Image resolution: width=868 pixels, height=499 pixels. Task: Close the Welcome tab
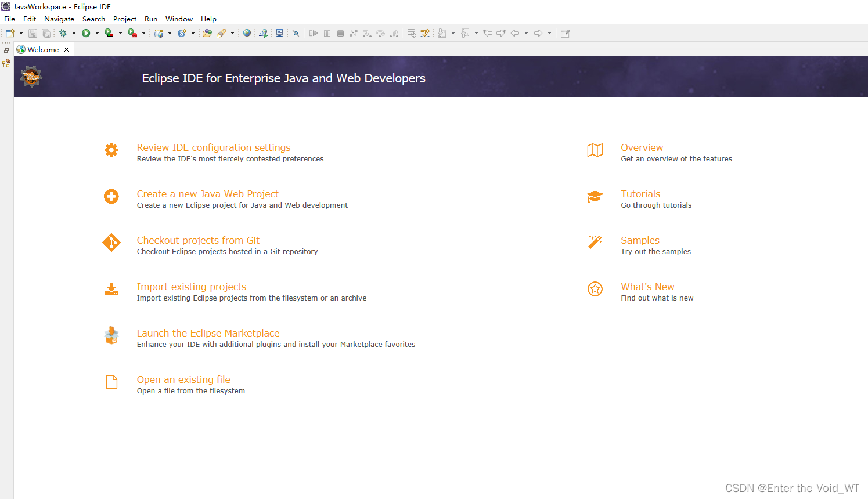point(67,49)
